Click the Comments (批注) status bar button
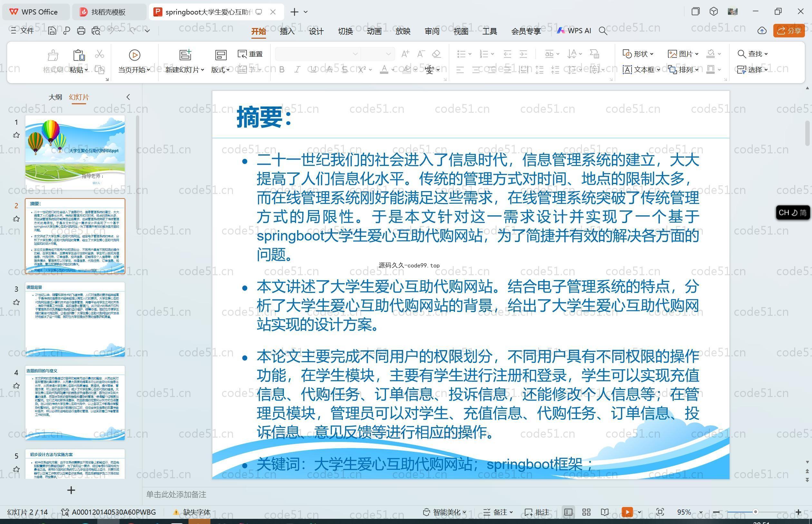 pos(537,512)
